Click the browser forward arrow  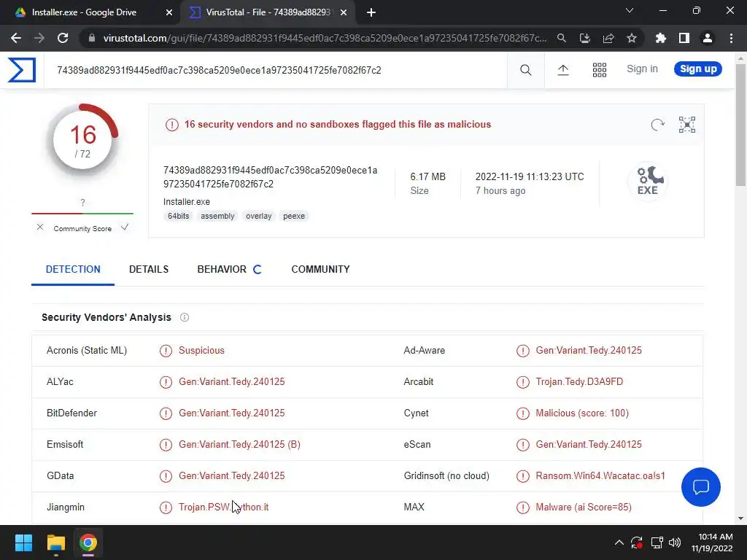click(39, 38)
